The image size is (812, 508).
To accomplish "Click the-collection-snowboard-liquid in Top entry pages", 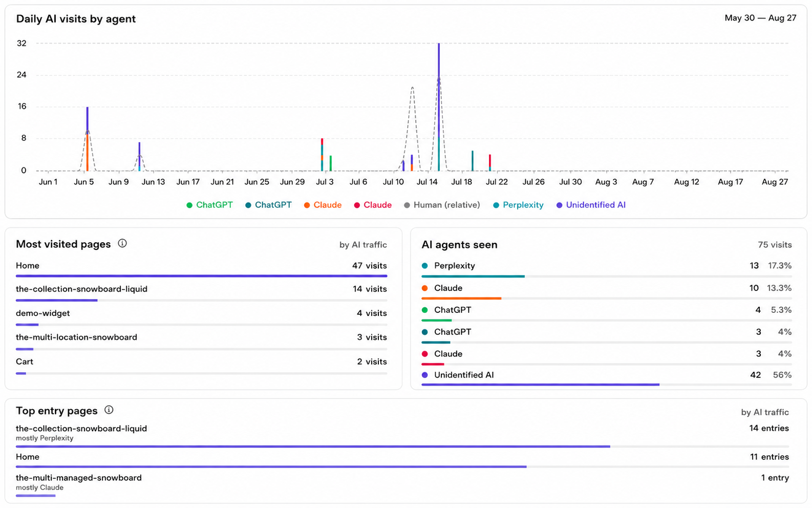I will point(402,435).
